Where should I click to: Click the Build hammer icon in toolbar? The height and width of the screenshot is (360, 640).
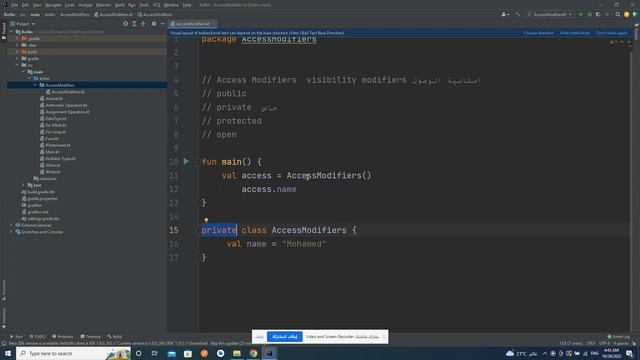[x=518, y=14]
